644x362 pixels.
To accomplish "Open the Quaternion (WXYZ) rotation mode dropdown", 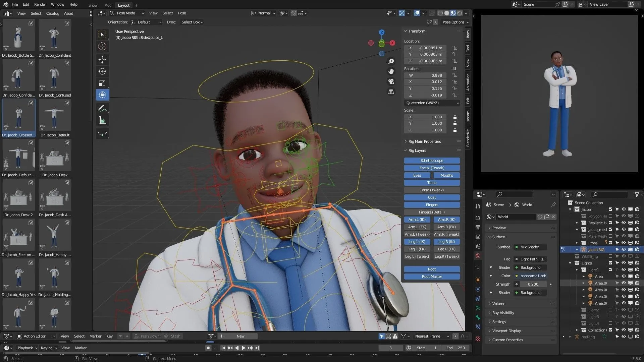I will [x=432, y=103].
